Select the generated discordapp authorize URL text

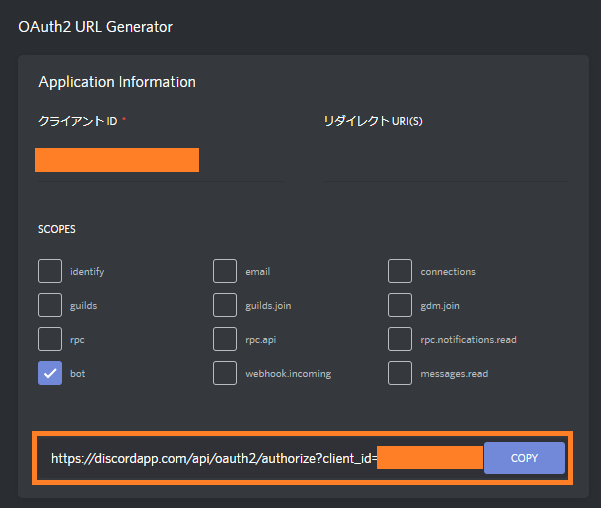click(x=214, y=458)
